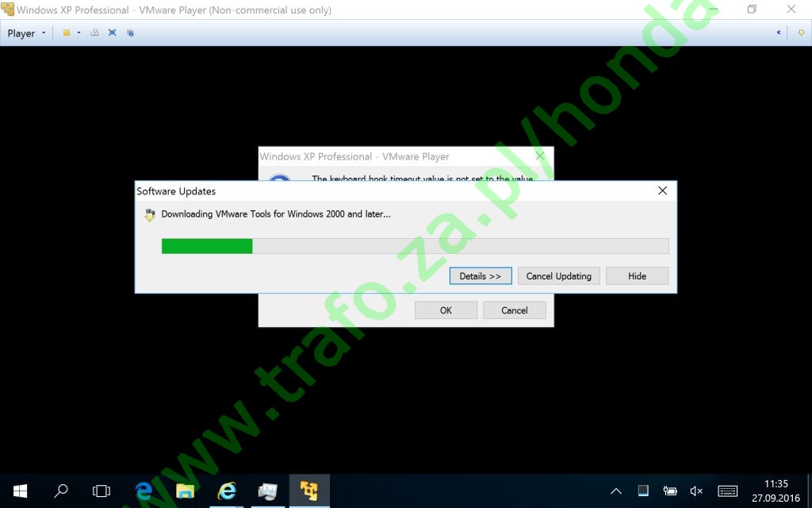This screenshot has height=508, width=812.
Task: Open the touch keyboard from tray
Action: click(728, 491)
